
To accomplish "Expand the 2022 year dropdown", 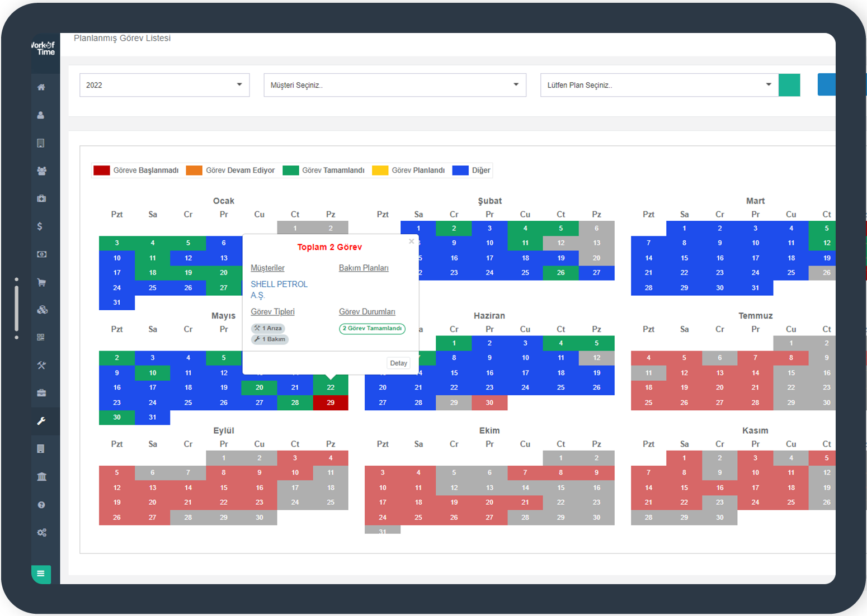I will click(164, 85).
